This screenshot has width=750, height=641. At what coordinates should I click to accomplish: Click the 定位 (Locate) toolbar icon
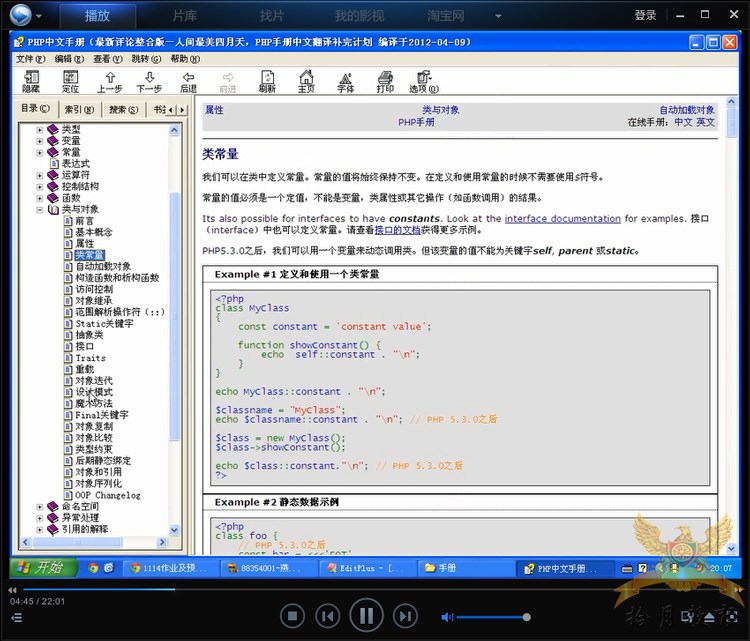(70, 81)
